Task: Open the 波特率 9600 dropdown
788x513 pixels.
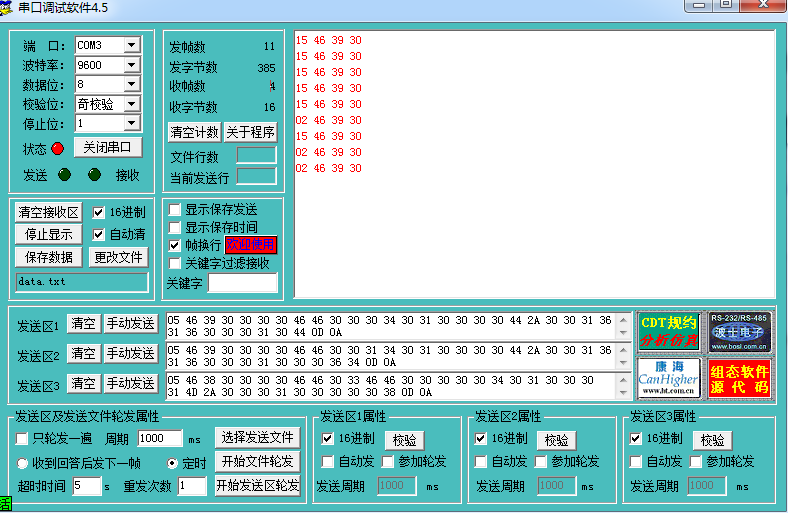Action: pyautogui.click(x=131, y=65)
